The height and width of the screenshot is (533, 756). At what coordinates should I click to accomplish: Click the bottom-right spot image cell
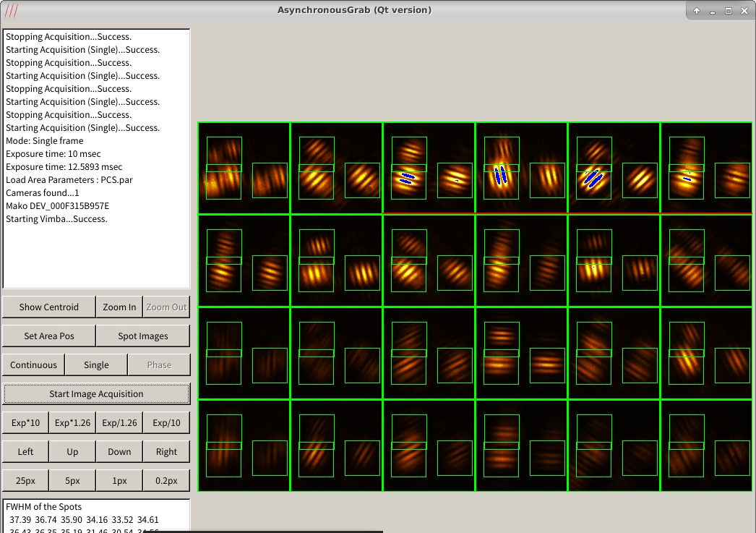coord(706,445)
